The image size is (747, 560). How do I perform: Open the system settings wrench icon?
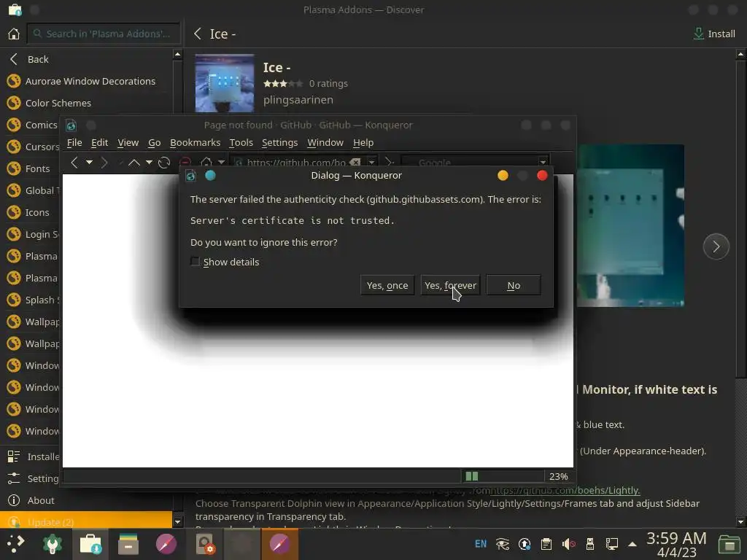pos(53,544)
